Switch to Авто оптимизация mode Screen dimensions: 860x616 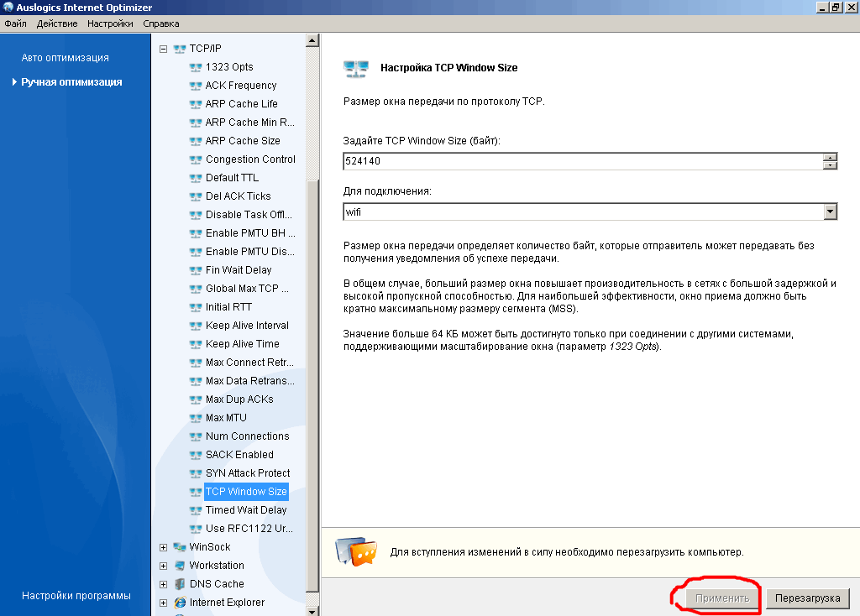click(x=66, y=58)
